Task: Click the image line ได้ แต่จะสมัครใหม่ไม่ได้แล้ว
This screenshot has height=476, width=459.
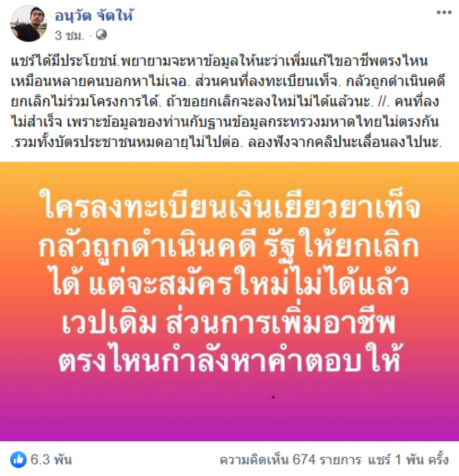Action: 230,282
